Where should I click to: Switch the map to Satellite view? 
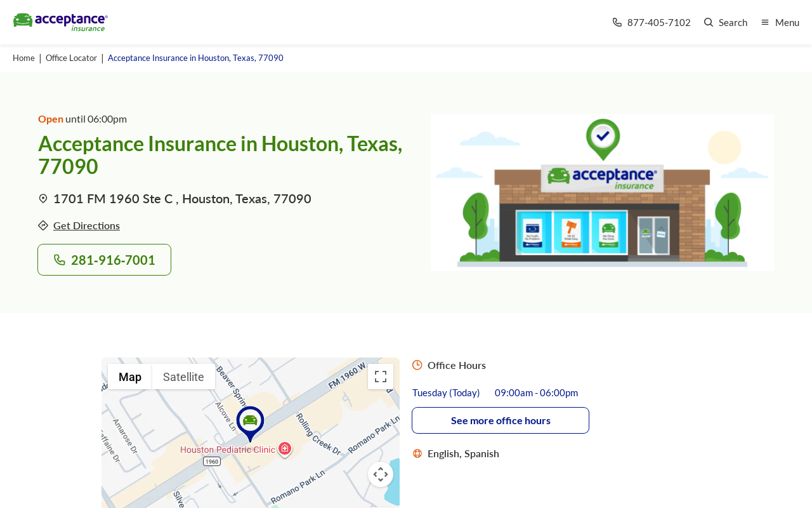coord(183,377)
